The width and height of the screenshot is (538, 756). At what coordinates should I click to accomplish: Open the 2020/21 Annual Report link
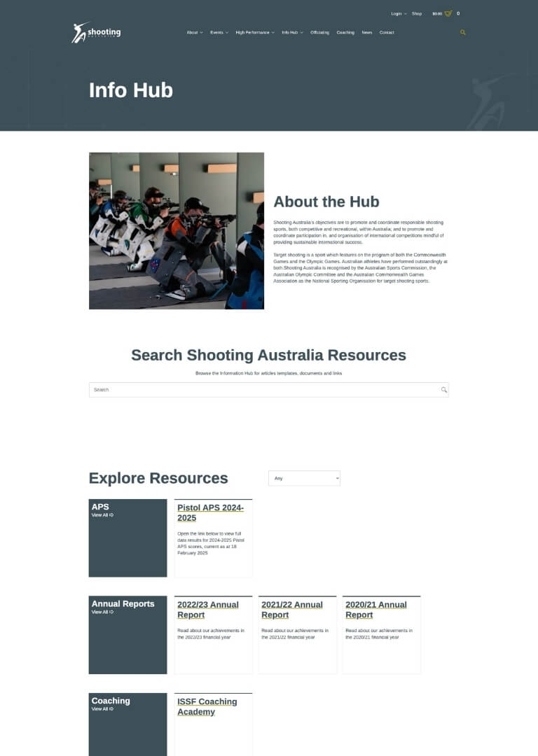376,610
